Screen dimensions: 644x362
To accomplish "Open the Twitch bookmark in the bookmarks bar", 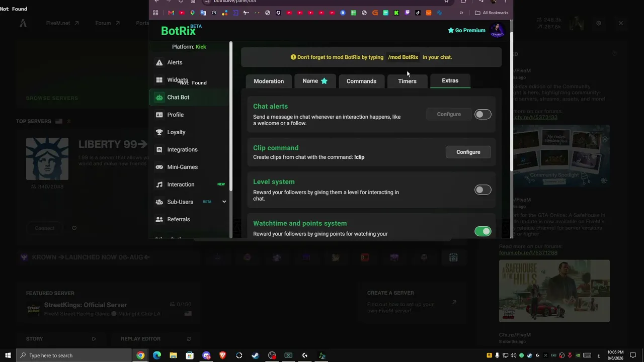I will coord(407,13).
